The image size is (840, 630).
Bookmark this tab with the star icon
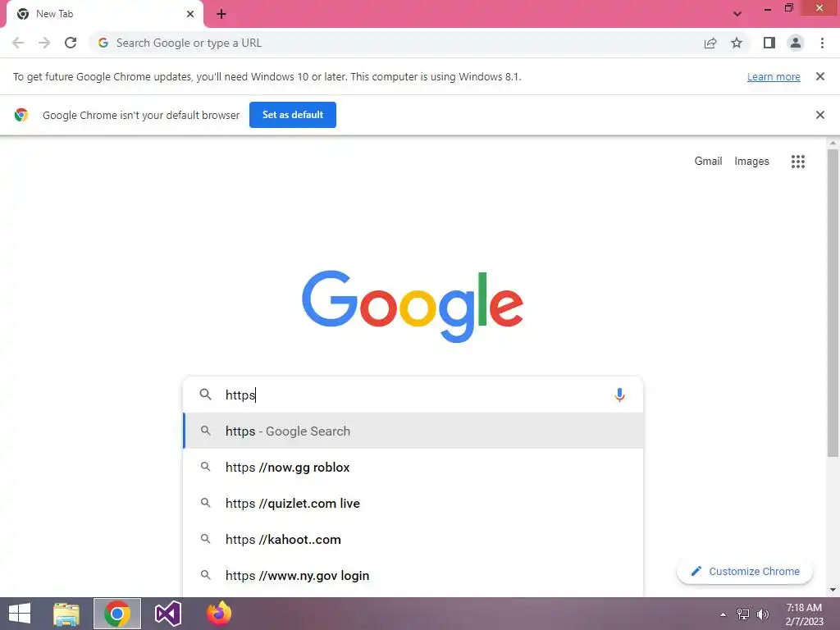[737, 43]
